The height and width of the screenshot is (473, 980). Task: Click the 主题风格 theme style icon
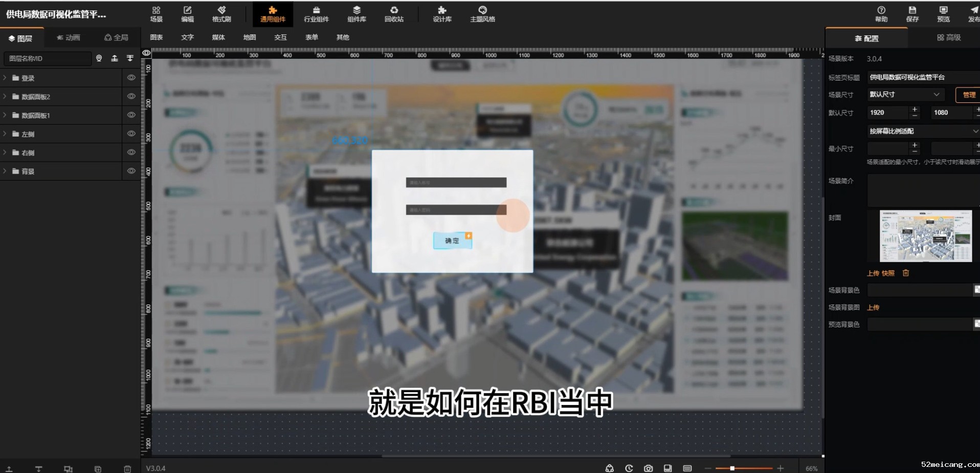click(x=482, y=14)
